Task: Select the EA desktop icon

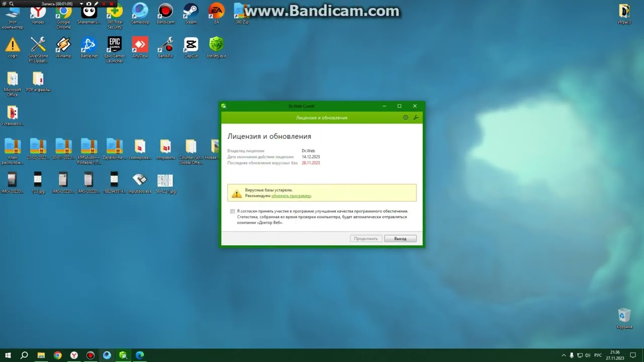Action: (x=216, y=14)
